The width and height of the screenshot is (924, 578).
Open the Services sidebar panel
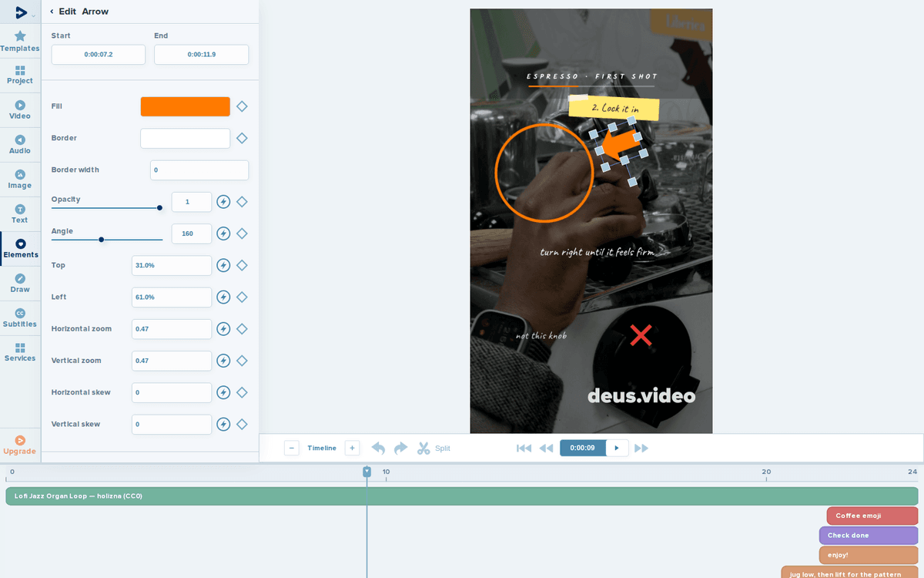click(x=20, y=352)
